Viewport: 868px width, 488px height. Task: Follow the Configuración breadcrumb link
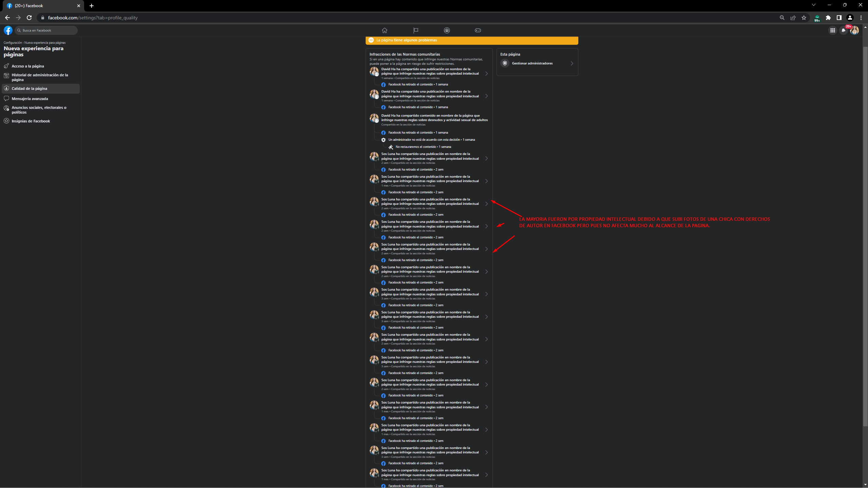tap(13, 43)
